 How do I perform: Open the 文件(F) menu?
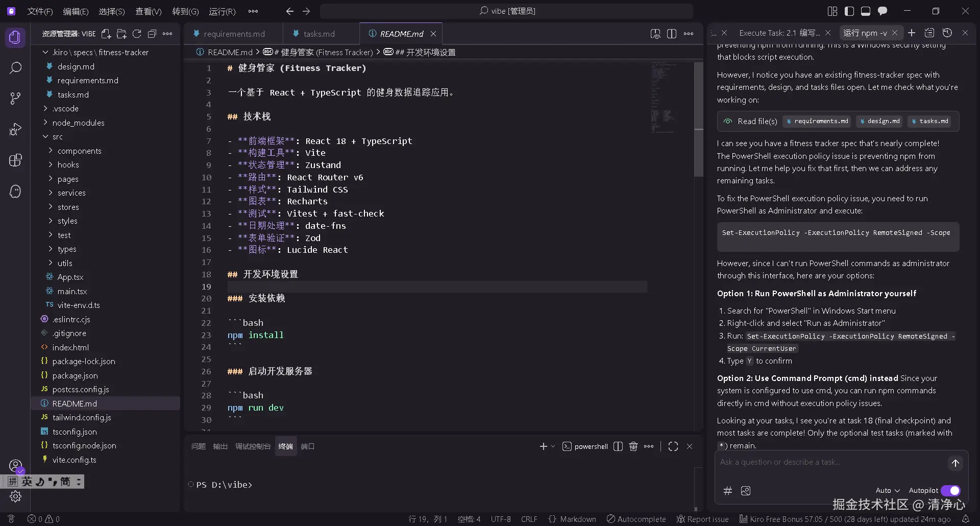[40, 11]
